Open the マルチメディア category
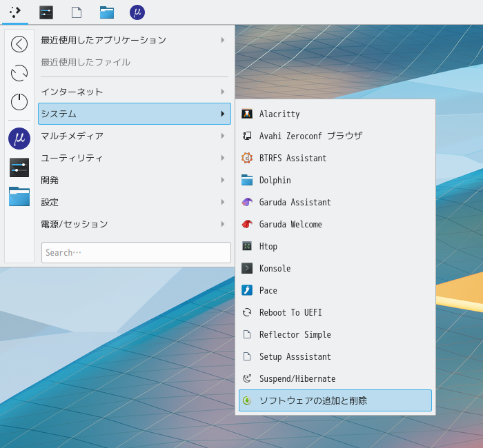483x448 pixels. coord(135,136)
